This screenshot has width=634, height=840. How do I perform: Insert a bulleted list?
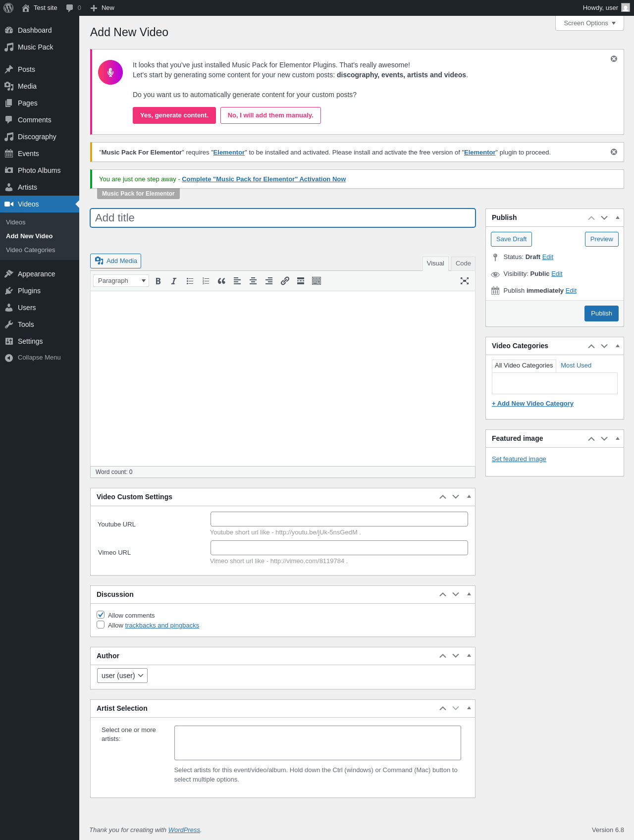[190, 281]
